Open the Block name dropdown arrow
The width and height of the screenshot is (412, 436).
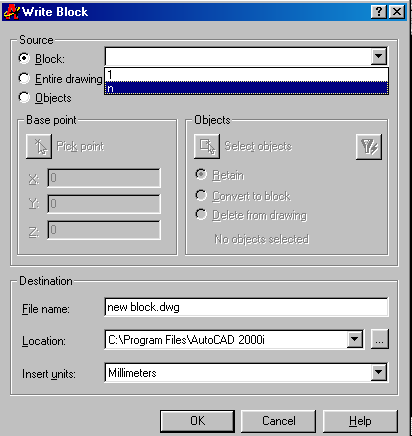tap(379, 56)
